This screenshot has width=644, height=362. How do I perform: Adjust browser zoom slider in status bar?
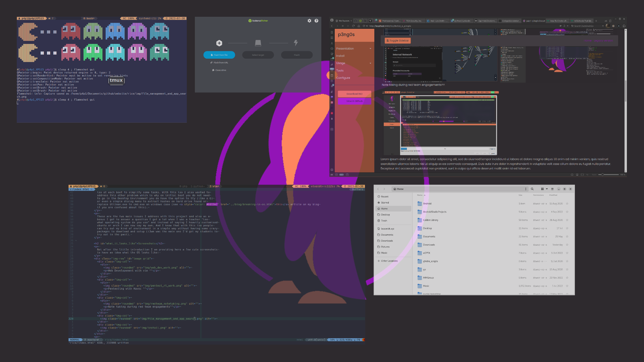tap(603, 175)
